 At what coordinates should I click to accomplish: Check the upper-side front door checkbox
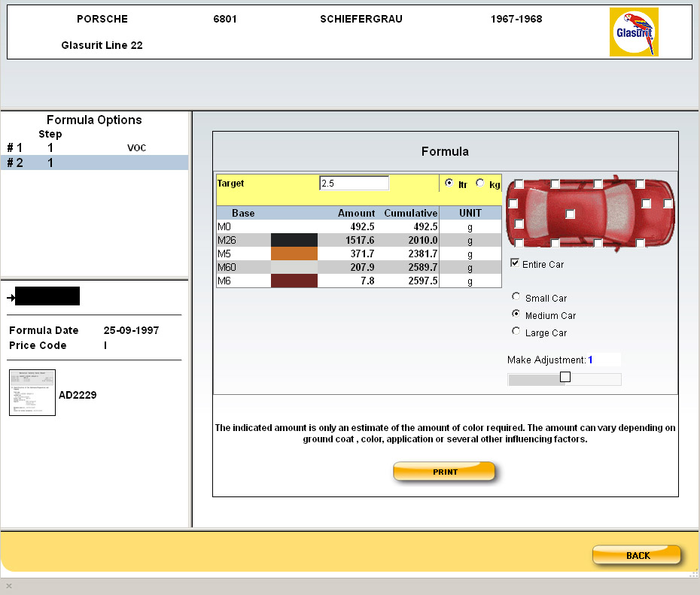tap(598, 184)
